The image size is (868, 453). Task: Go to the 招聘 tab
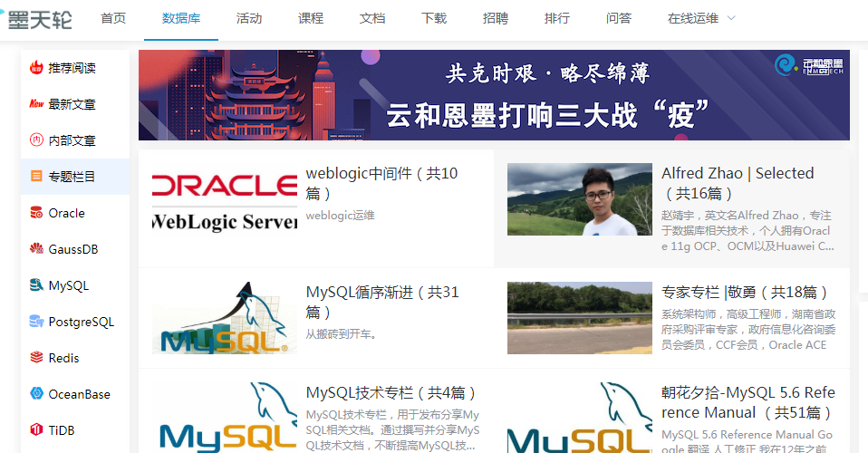pos(496,18)
